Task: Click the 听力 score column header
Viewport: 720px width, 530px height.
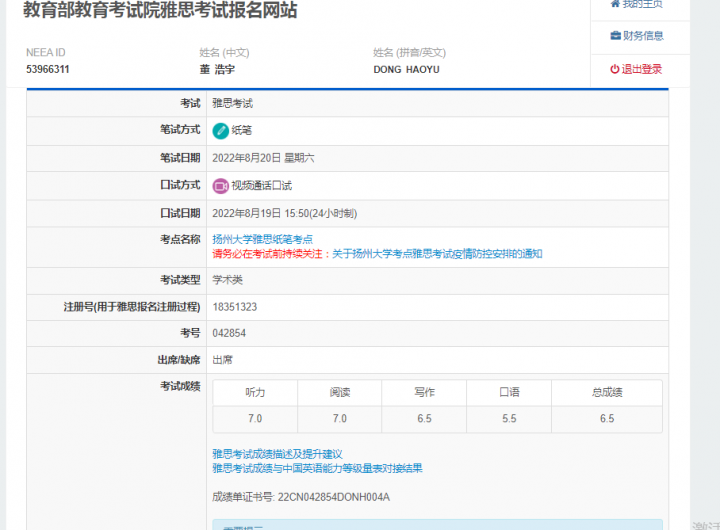Action: tap(255, 393)
